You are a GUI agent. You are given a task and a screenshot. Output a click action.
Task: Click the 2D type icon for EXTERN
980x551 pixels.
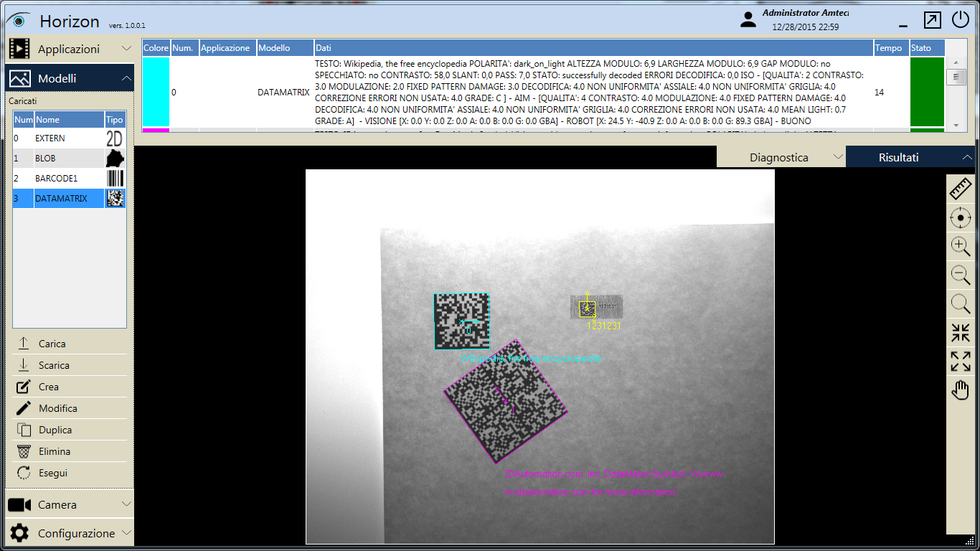click(115, 138)
